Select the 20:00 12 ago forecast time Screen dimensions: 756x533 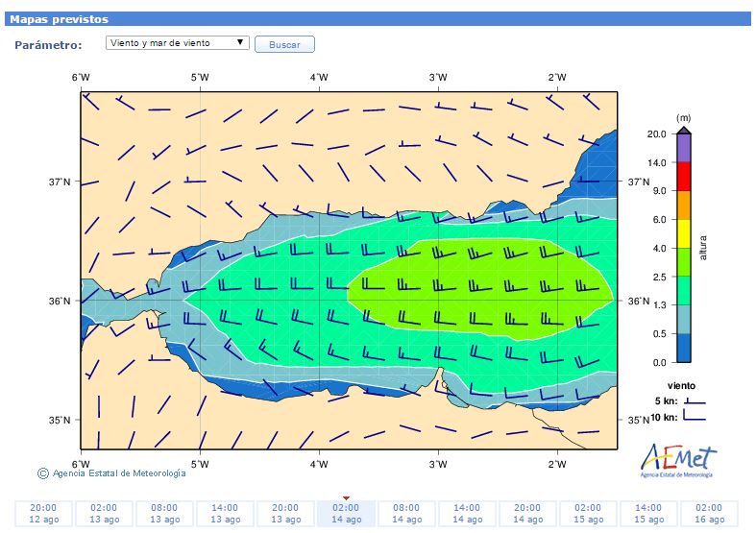[43, 514]
